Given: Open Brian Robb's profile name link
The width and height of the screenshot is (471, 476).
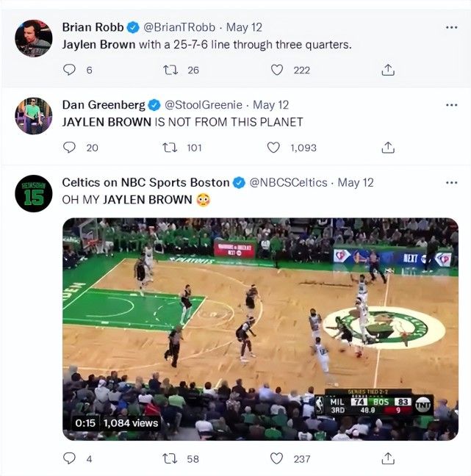Looking at the screenshot, I should [93, 27].
